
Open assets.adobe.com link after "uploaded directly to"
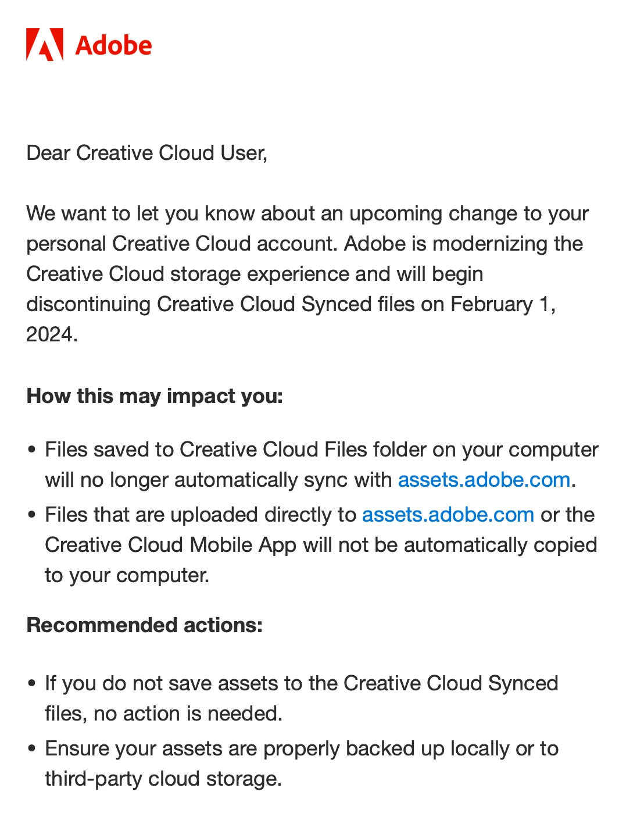coord(448,515)
